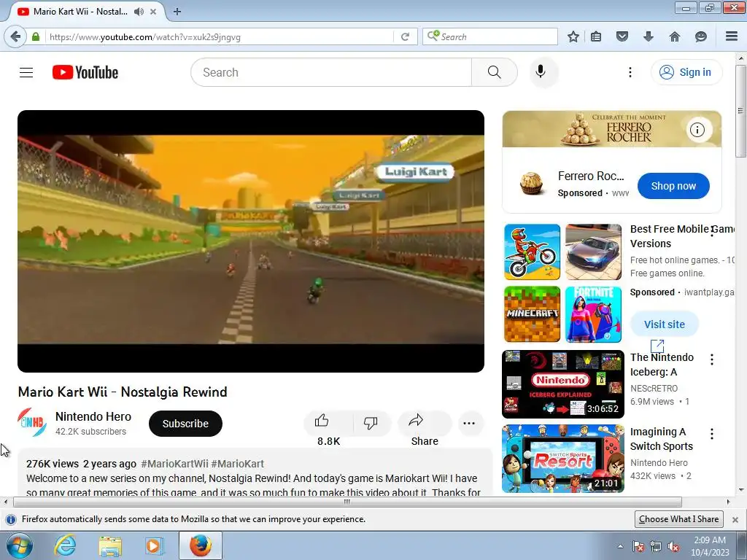Show Firefox bookmarks list icon
The width and height of the screenshot is (747, 560).
[596, 36]
